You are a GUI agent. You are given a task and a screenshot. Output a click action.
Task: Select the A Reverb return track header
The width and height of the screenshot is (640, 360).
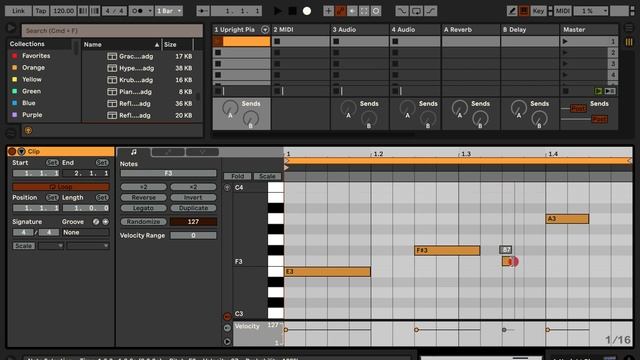pyautogui.click(x=471, y=29)
